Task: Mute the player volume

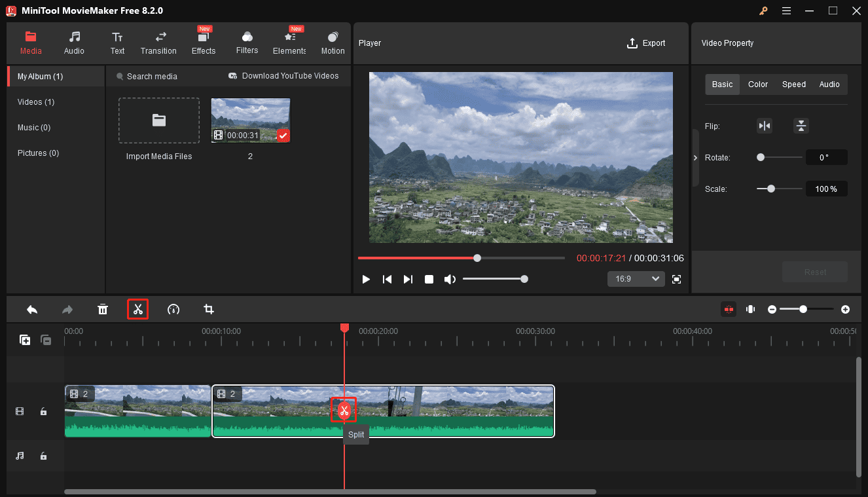Action: click(x=450, y=279)
